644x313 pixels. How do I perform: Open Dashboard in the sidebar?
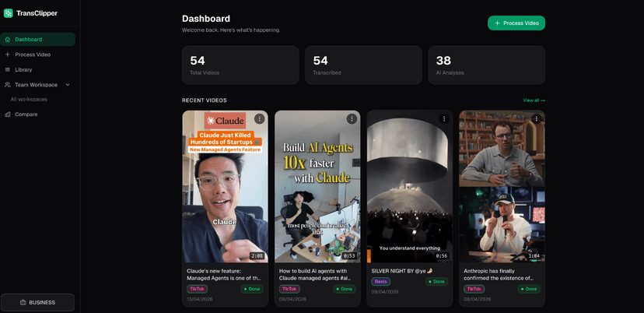click(38, 40)
